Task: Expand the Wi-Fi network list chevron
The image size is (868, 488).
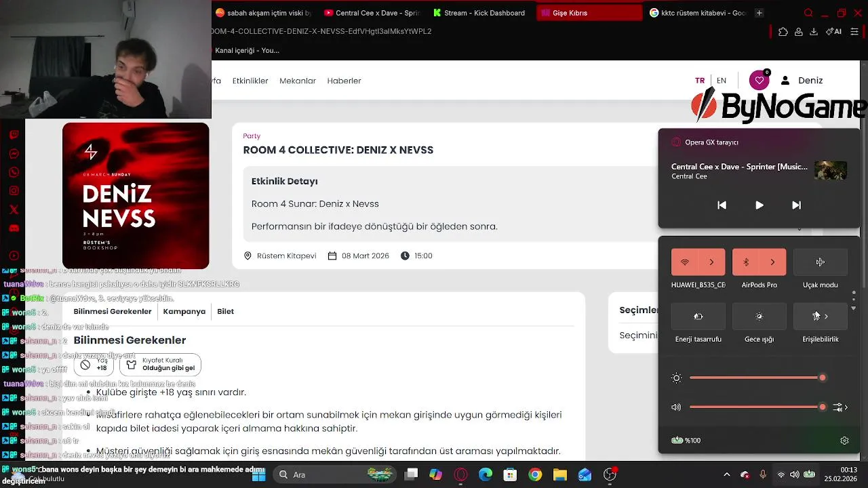Action: [711, 262]
